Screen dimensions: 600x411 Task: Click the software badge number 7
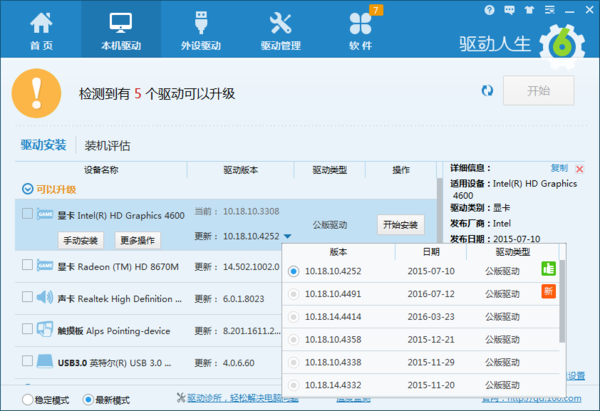(376, 10)
